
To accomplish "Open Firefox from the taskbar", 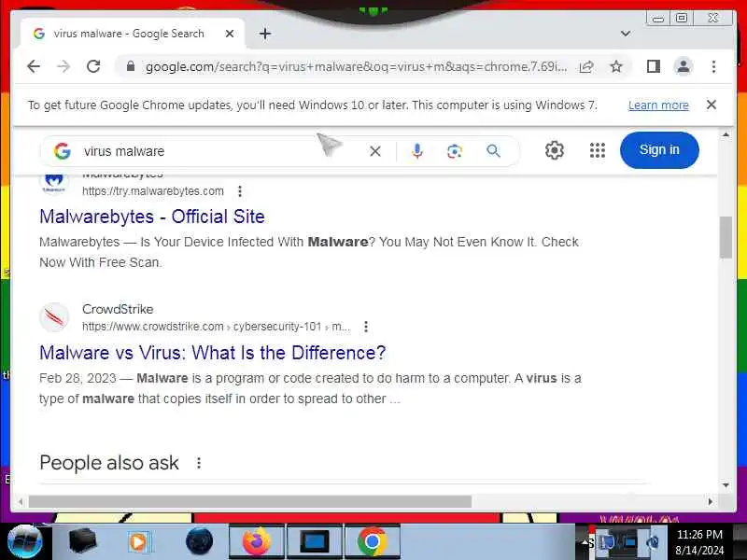I will tap(257, 542).
